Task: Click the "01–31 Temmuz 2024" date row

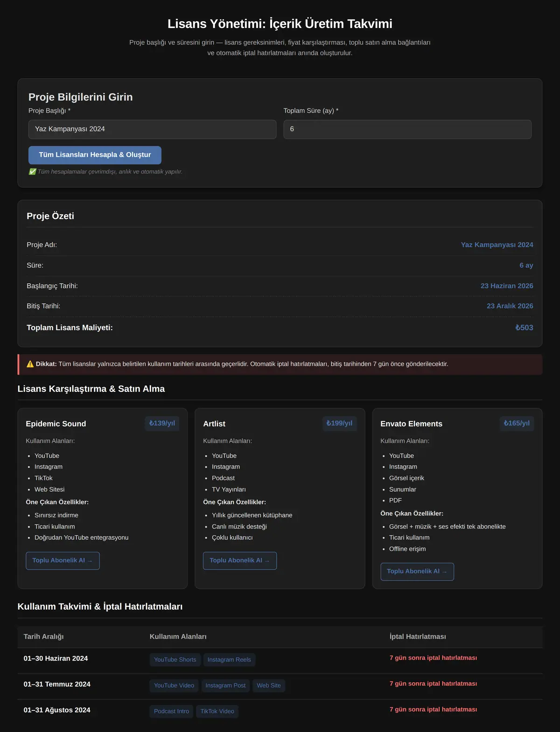Action: pos(280,686)
